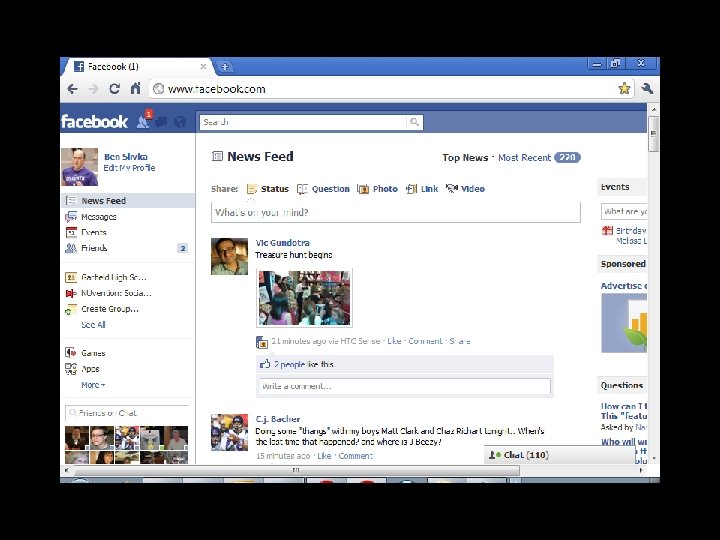
Task: Open C.j. Bacher's name link
Action: [x=278, y=419]
